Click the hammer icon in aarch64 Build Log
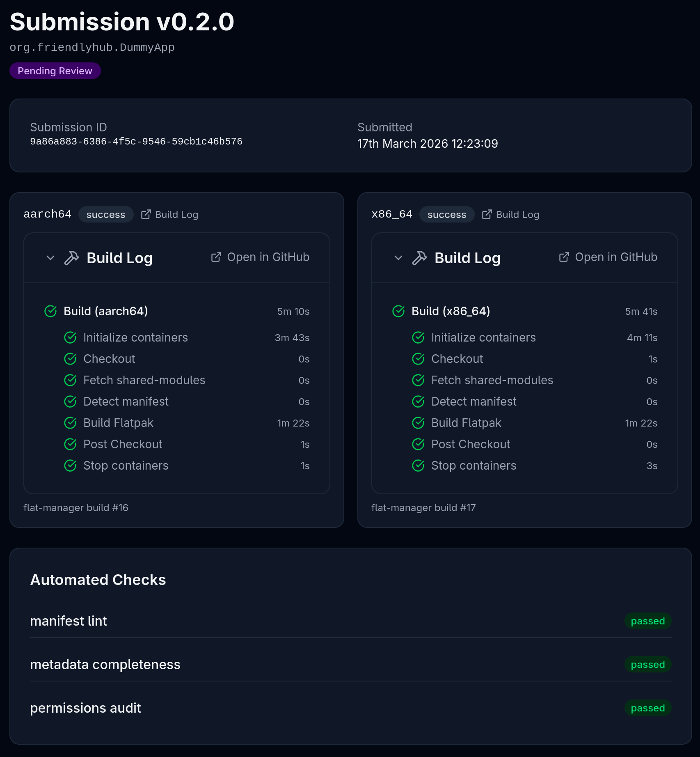700x757 pixels. pos(72,258)
